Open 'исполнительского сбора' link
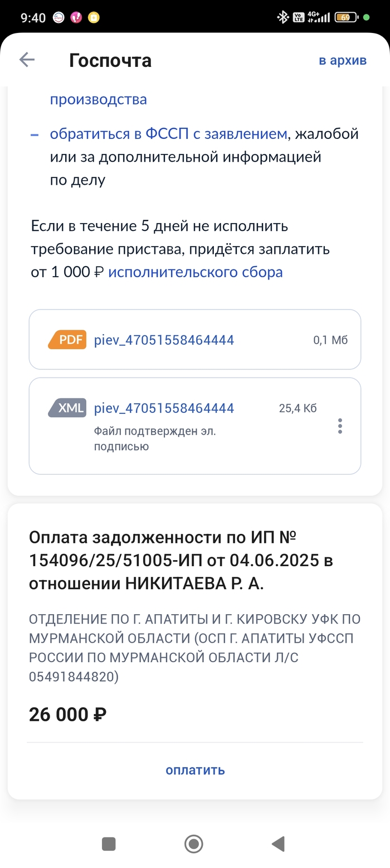Image resolution: width=390 pixels, height=868 pixels. point(196,272)
